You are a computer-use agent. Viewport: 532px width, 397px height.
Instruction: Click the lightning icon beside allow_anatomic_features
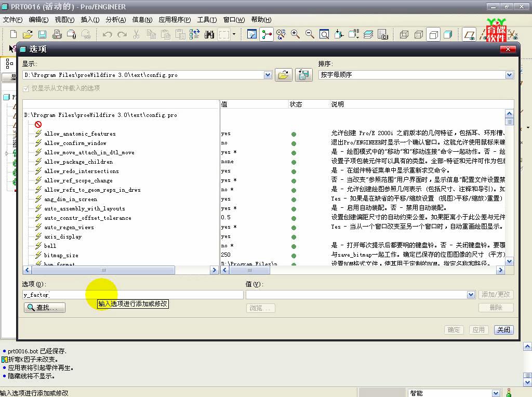(38, 134)
